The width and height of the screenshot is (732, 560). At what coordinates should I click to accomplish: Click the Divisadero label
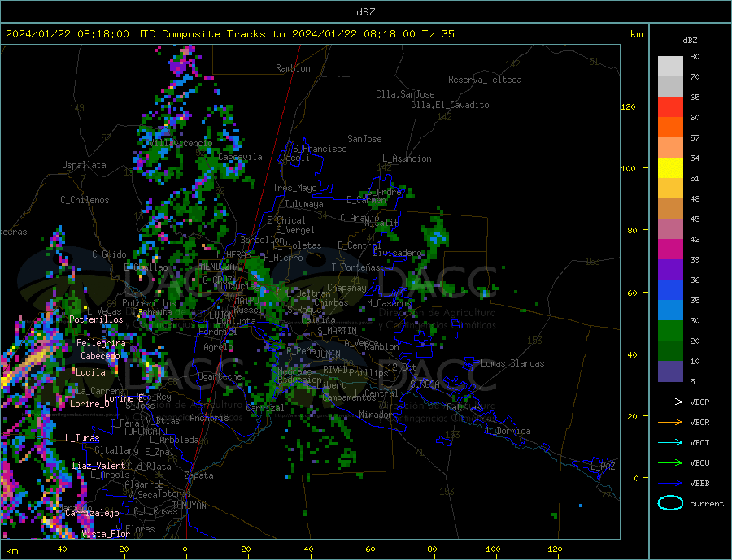point(397,253)
